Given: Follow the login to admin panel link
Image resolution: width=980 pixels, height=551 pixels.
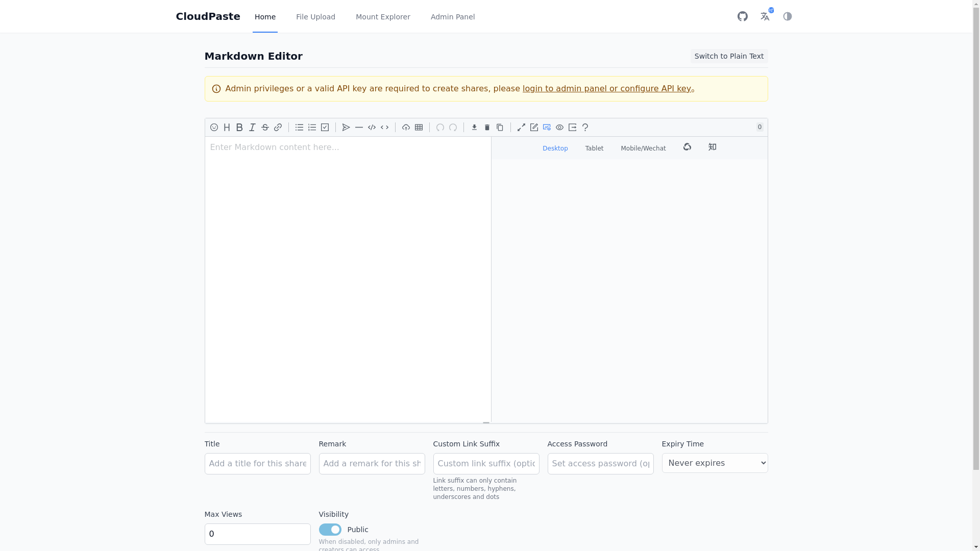Looking at the screenshot, I should point(606,89).
